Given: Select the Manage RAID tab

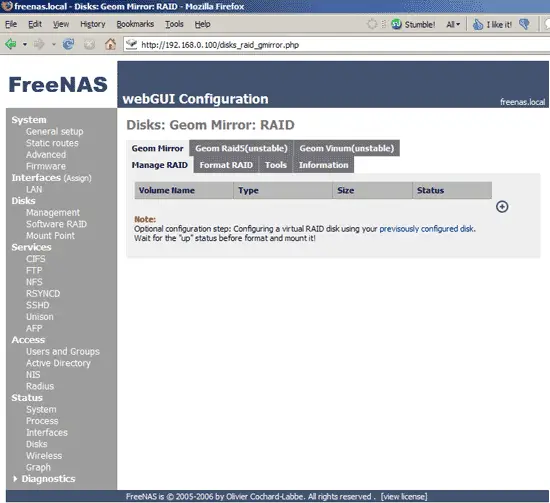Looking at the screenshot, I should coord(160,165).
